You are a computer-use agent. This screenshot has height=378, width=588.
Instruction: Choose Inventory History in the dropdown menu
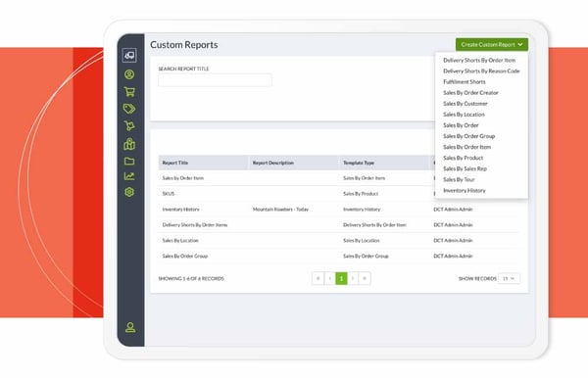(x=465, y=190)
